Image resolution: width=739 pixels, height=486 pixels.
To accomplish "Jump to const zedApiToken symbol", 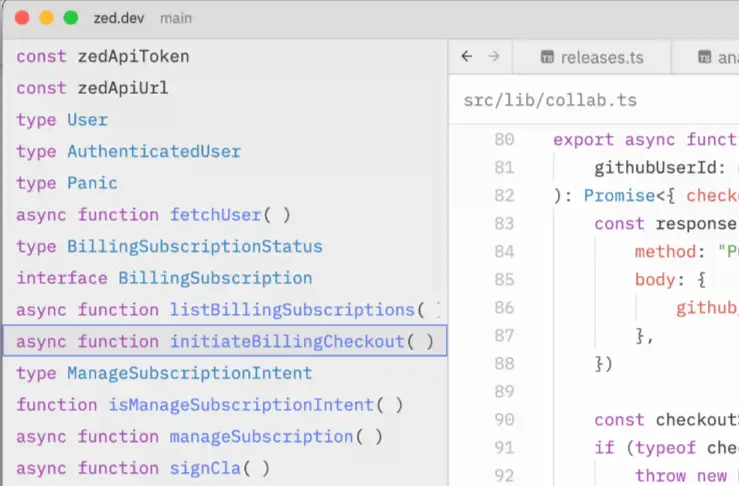I will [x=225, y=57].
